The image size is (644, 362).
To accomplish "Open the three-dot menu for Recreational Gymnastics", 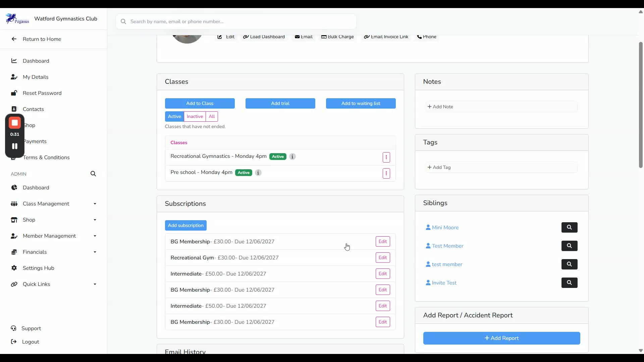I will click(386, 157).
